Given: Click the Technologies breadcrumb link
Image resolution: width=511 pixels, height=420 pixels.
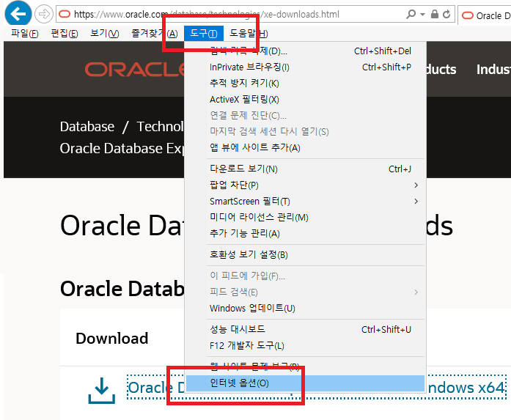Looking at the screenshot, I should [160, 126].
